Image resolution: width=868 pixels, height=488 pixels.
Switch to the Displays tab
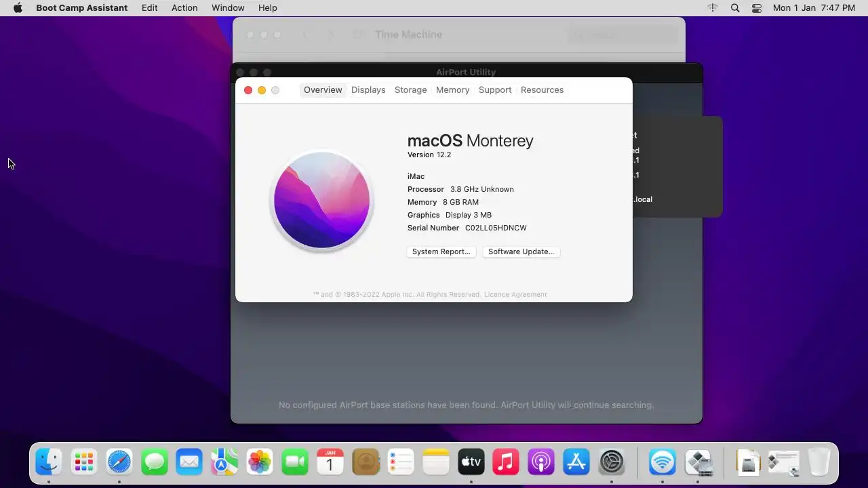[x=368, y=89]
